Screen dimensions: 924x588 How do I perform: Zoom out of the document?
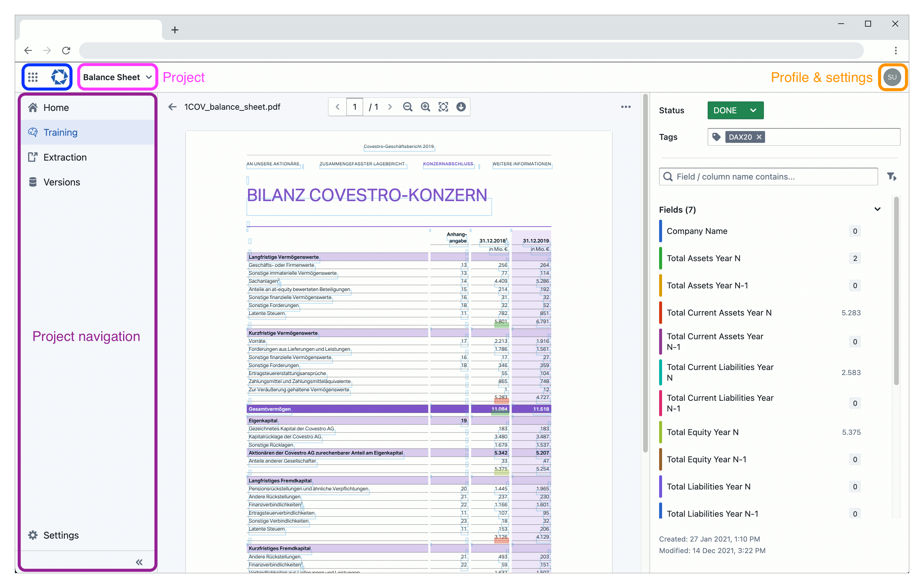tap(408, 107)
